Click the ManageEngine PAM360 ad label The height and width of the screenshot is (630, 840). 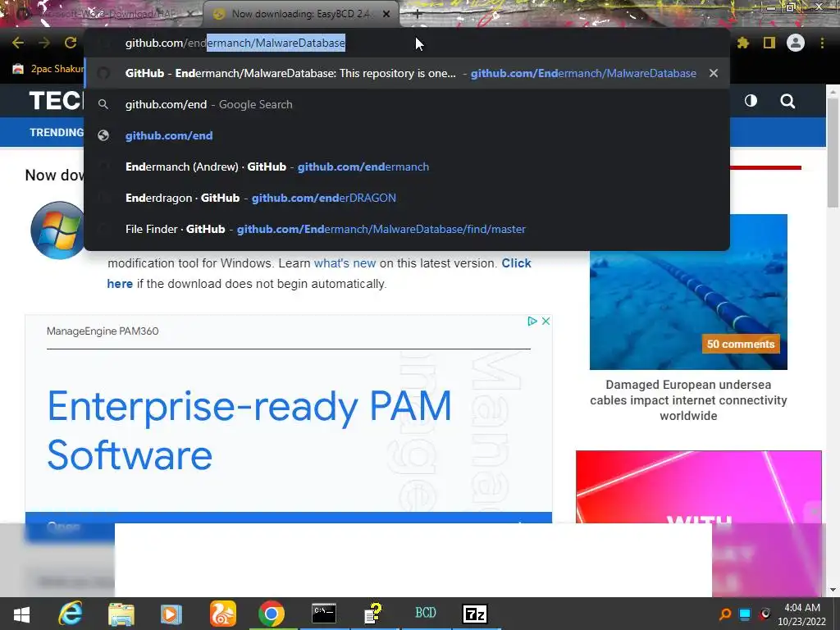tap(103, 331)
